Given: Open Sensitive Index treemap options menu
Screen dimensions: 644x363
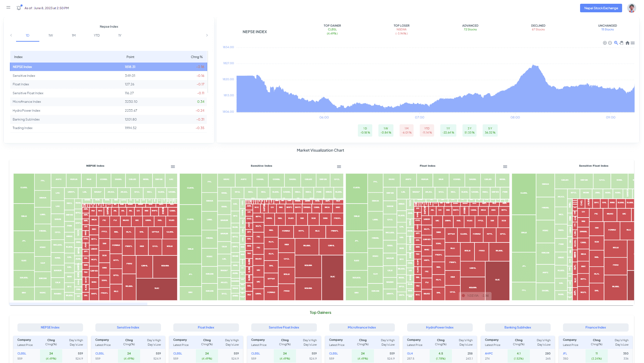Looking at the screenshot, I should pyautogui.click(x=339, y=167).
